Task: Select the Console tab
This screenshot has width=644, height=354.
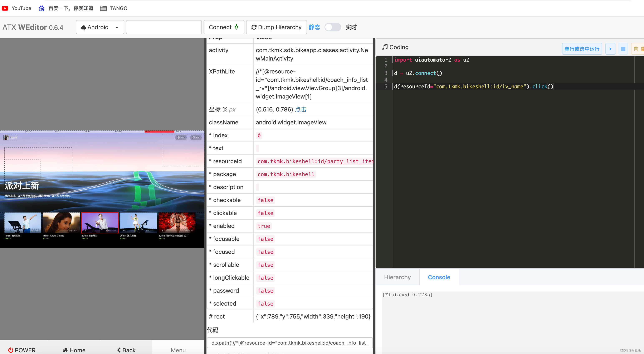Action: (439, 277)
